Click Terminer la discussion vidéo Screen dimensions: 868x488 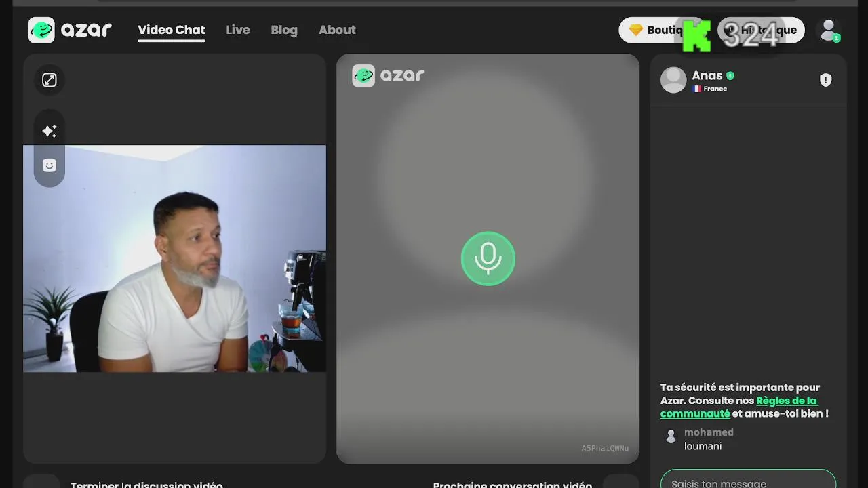point(146,484)
